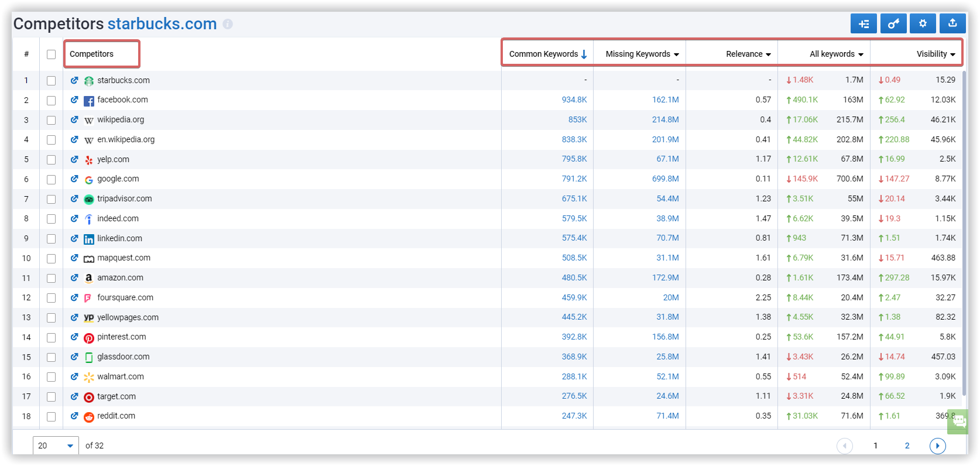The image size is (980, 466).
Task: Open missing keywords 214.8M for wikipedia.org
Action: (666, 120)
